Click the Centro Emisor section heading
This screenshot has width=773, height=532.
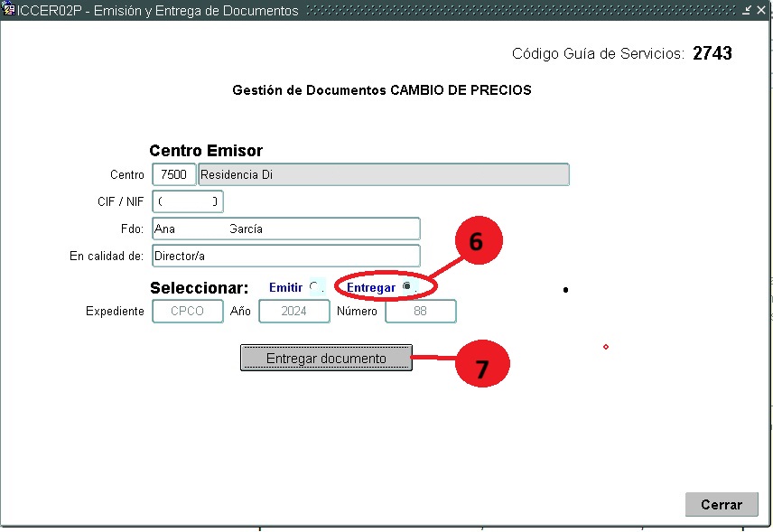tap(206, 151)
